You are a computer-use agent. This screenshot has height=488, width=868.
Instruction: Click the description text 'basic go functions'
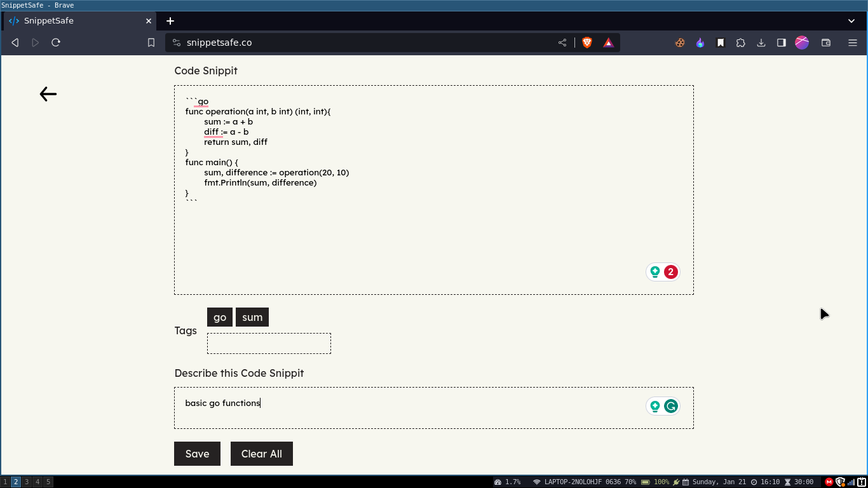click(x=222, y=403)
